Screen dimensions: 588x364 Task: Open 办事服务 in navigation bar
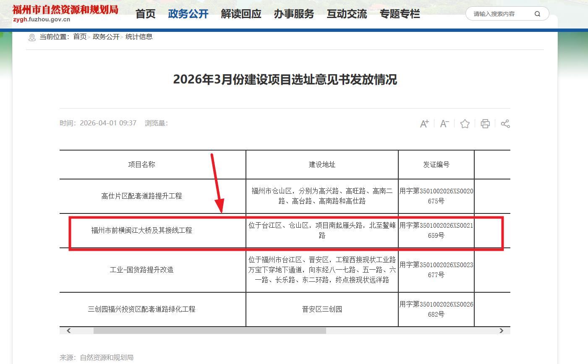click(x=294, y=14)
